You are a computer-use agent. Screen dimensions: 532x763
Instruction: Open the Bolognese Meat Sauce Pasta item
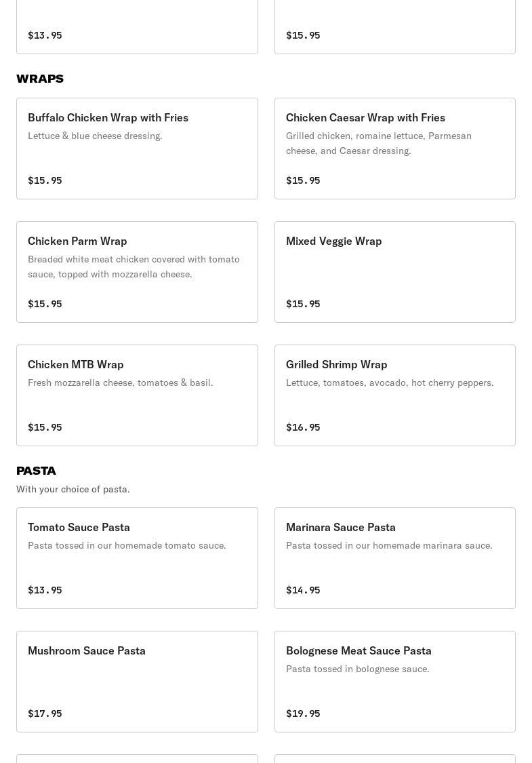pos(359,651)
